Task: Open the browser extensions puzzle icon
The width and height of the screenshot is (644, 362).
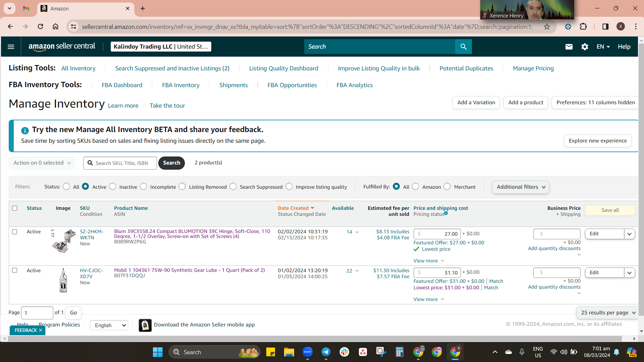Action: click(x=583, y=26)
